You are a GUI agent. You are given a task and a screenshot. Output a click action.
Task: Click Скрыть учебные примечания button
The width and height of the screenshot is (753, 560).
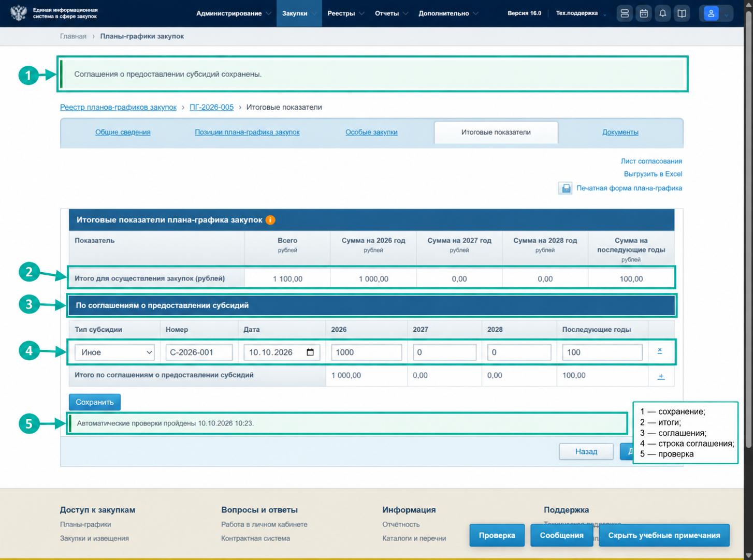[x=664, y=535]
